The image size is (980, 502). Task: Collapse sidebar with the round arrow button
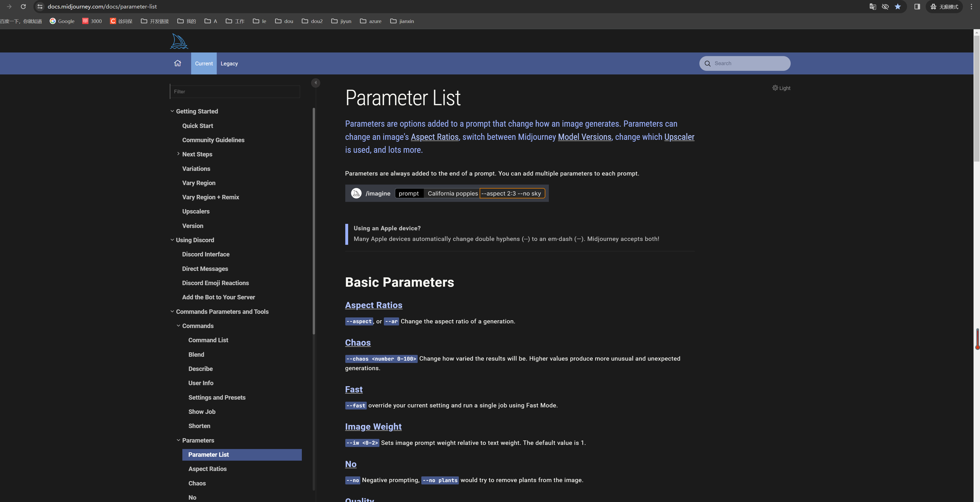pos(315,82)
